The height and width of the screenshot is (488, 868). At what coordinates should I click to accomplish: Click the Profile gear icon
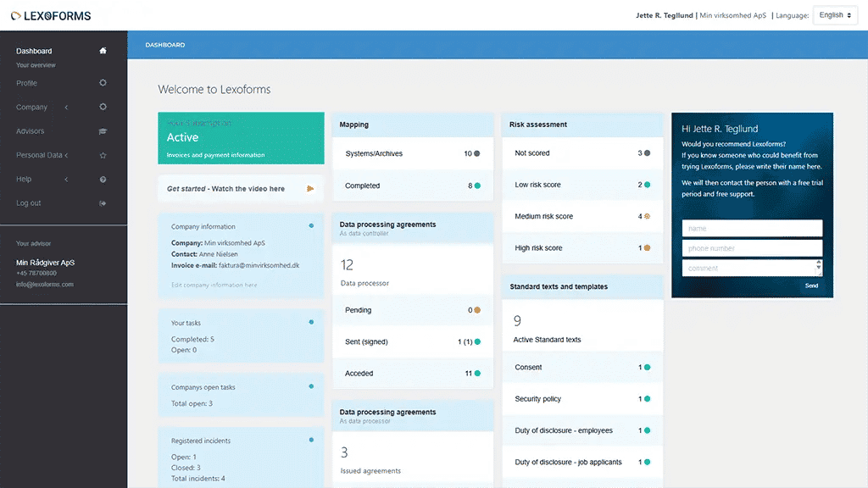tap(103, 82)
